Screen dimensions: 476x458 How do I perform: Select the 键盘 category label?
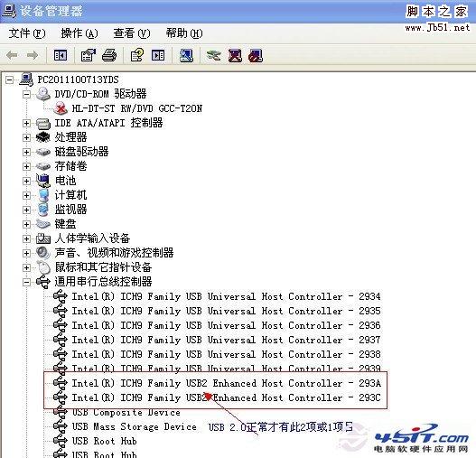65,224
